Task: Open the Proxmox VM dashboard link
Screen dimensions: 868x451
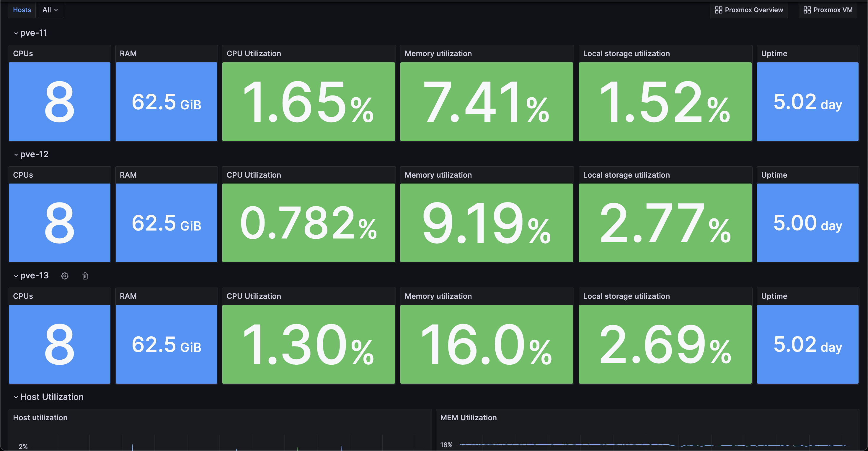Action: tap(828, 10)
